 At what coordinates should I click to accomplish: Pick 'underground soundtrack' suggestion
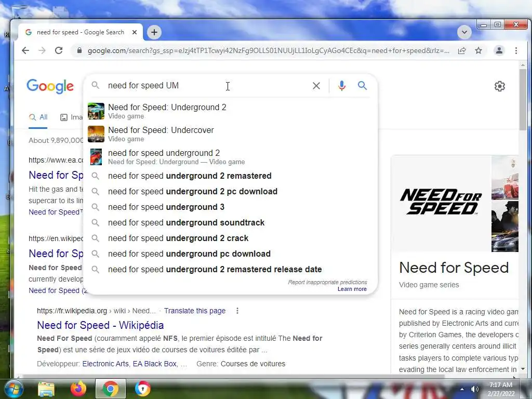click(230, 222)
